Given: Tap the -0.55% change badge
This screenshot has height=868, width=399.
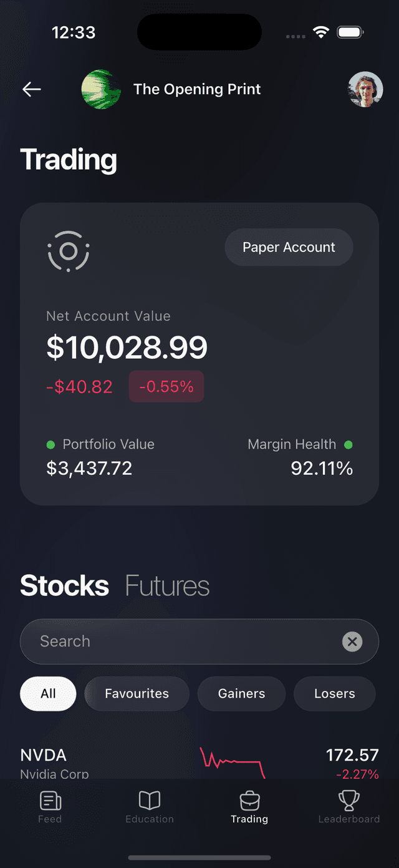Looking at the screenshot, I should click(x=166, y=386).
